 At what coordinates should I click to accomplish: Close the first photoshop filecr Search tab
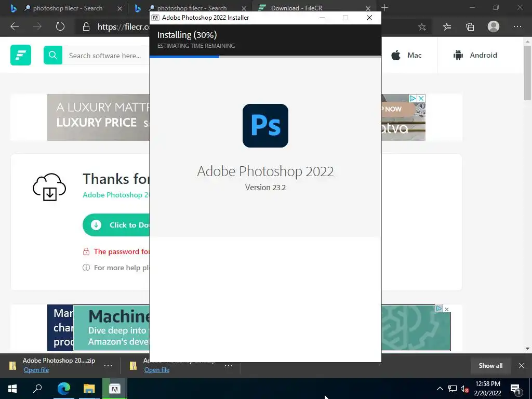click(x=119, y=8)
